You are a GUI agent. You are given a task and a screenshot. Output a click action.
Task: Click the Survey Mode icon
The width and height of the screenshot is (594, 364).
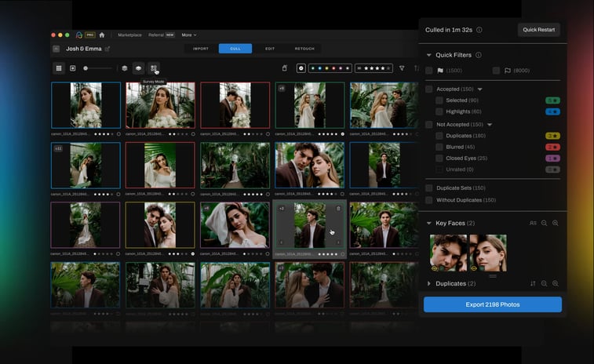[x=154, y=68]
